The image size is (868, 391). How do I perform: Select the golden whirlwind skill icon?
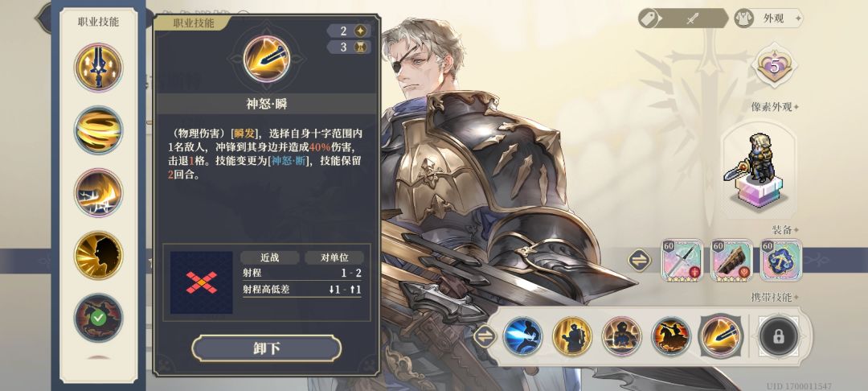[99, 130]
